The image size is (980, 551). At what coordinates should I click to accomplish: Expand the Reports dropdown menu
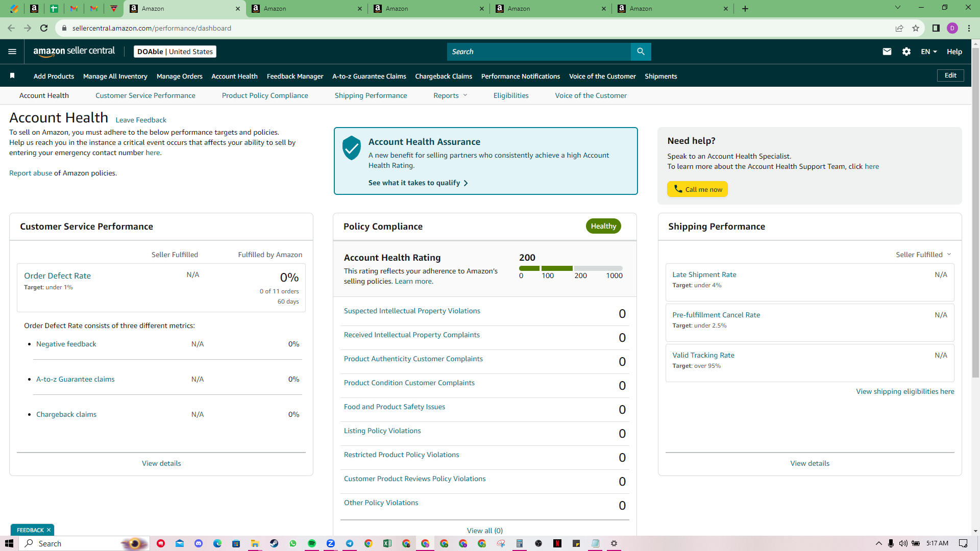pos(450,95)
